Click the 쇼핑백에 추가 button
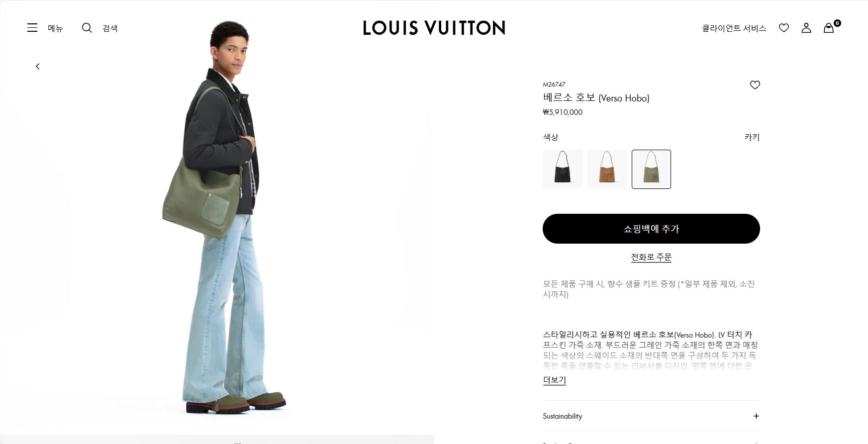868x444 pixels. click(651, 229)
